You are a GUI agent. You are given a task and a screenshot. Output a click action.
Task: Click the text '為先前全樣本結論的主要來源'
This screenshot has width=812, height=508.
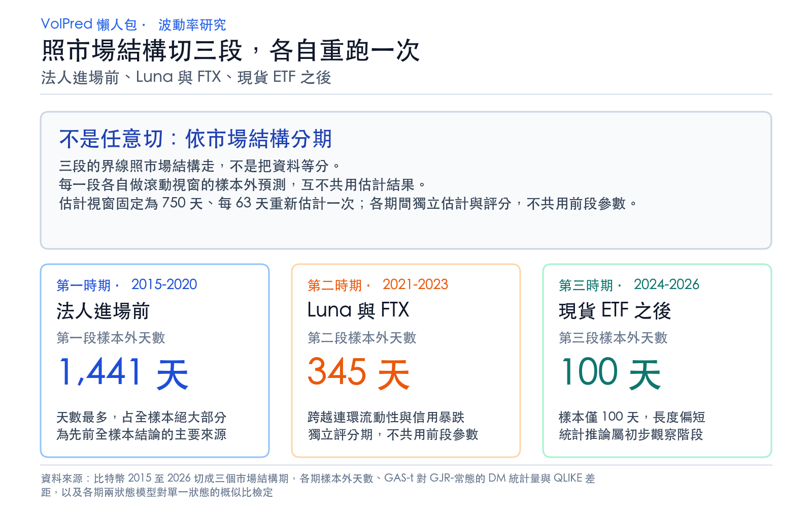click(x=142, y=434)
